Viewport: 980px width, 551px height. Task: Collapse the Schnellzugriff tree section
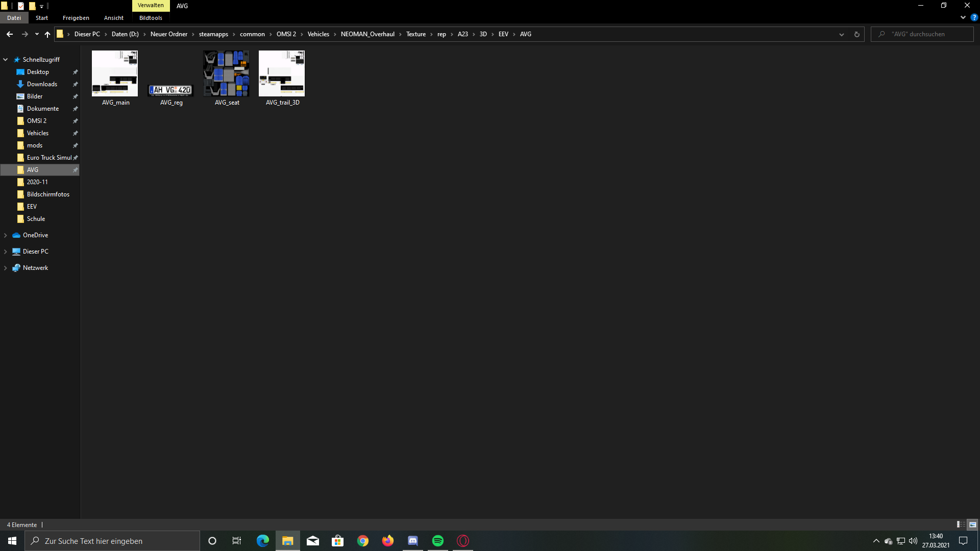tap(6, 60)
